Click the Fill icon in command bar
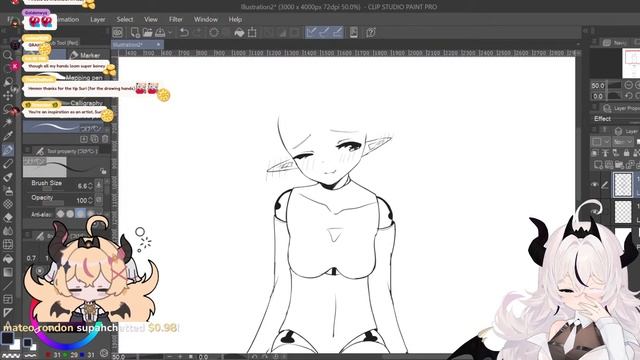The height and width of the screenshot is (360, 640). (239, 33)
